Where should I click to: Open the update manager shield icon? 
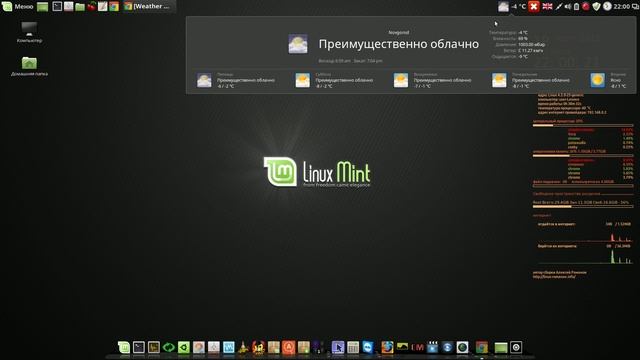coord(596,7)
